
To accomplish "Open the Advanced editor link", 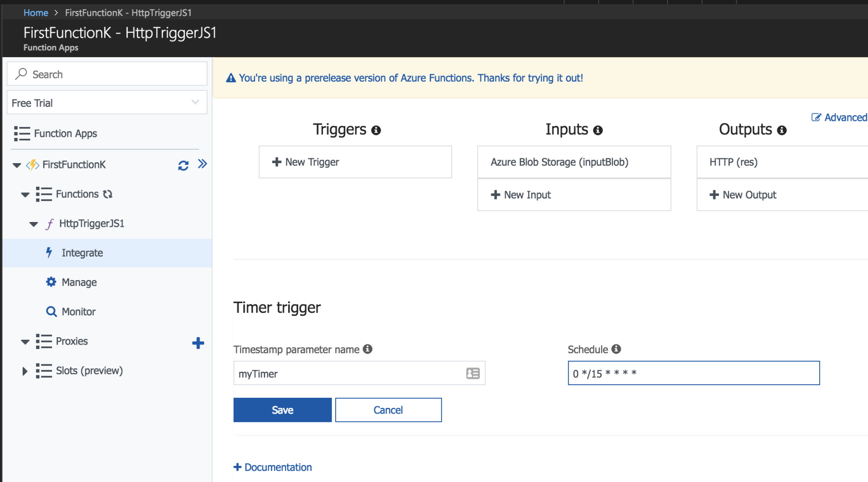I will click(845, 117).
